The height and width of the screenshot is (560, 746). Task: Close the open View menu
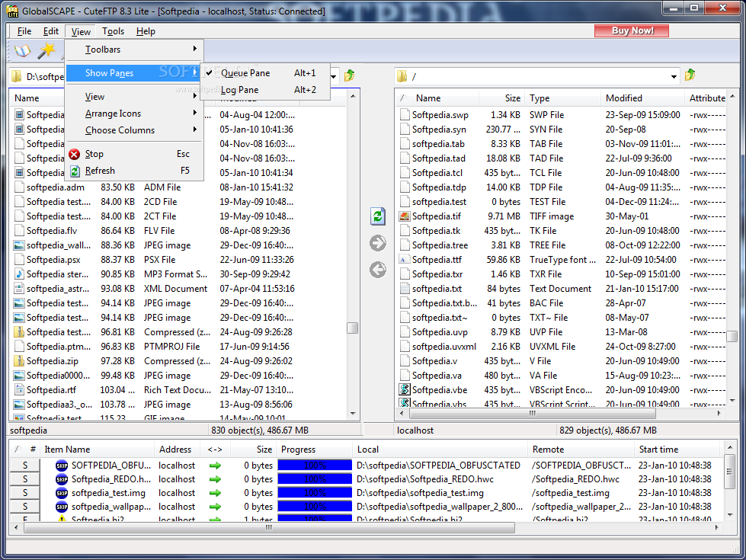81,31
